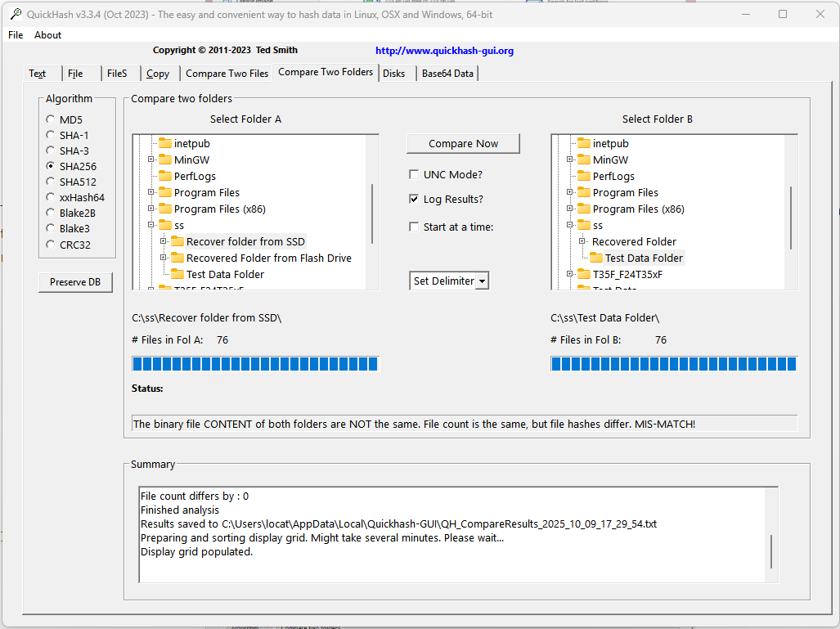Open the File menu
Image resolution: width=840 pixels, height=629 pixels.
tap(16, 35)
